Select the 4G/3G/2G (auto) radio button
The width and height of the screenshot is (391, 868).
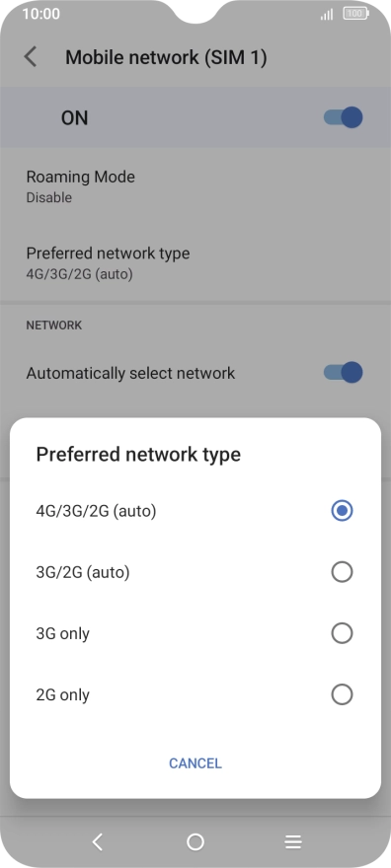(x=342, y=510)
